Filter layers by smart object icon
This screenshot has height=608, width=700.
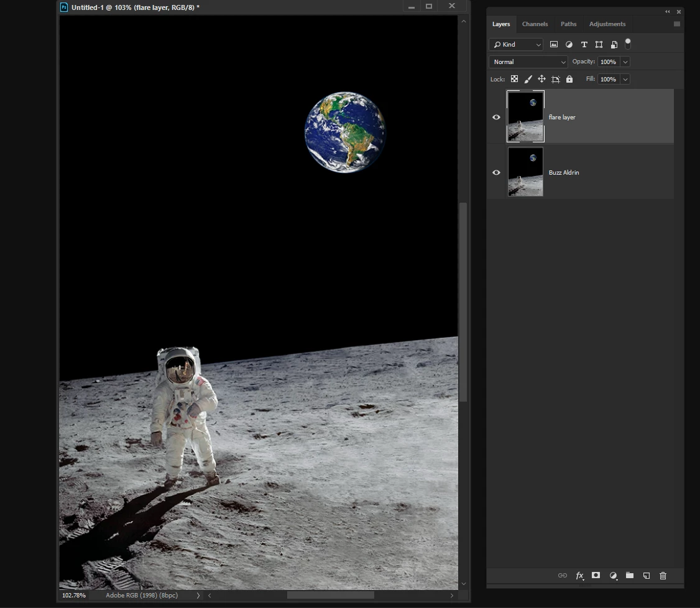(x=614, y=44)
